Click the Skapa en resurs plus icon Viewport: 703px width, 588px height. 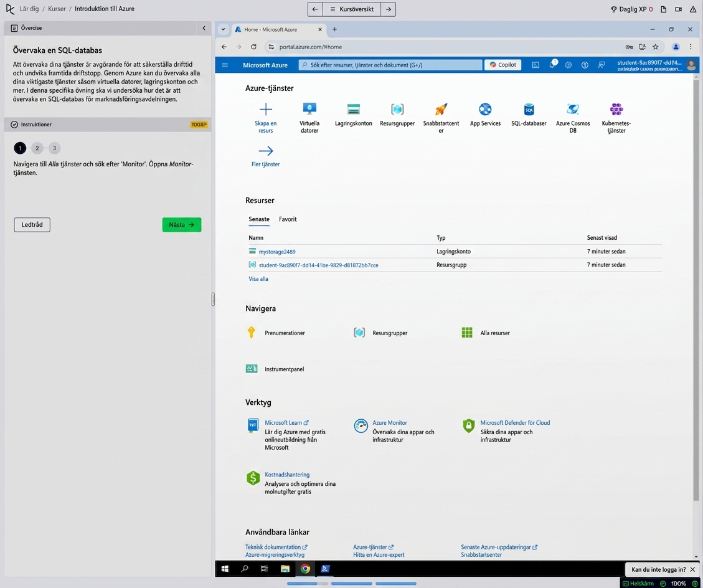265,109
